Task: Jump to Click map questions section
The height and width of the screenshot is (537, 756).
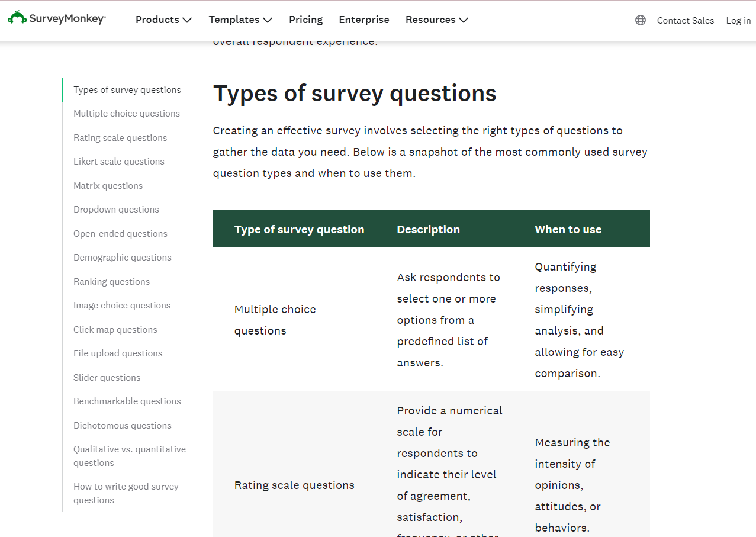Action: 115,329
